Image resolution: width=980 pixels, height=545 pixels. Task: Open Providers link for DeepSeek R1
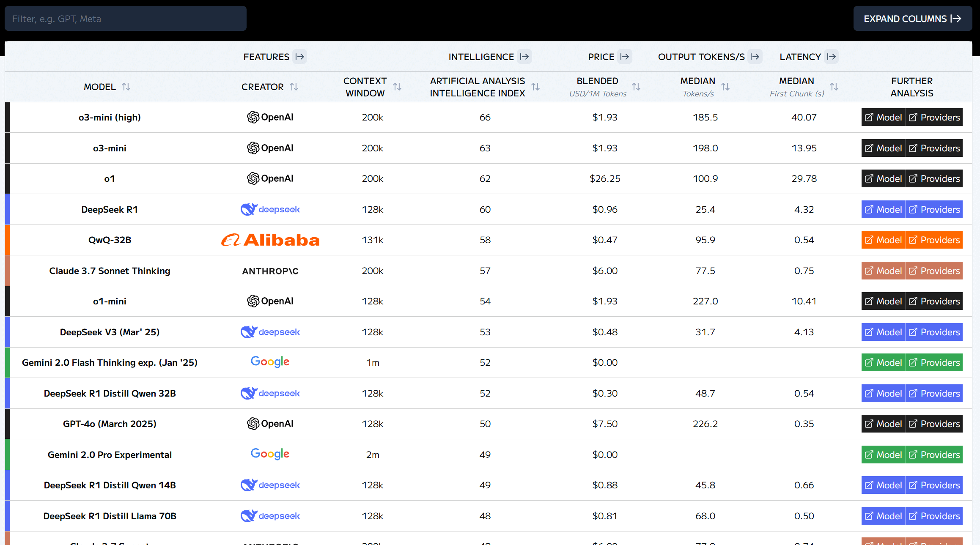934,209
